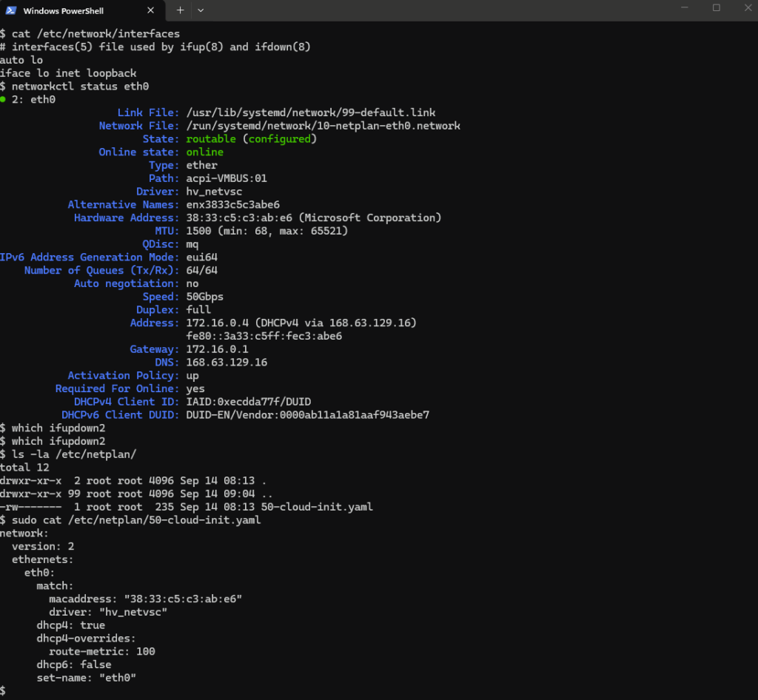758x700 pixels.
Task: Click the Network File path 10-netplan-eth0.network
Action: point(323,126)
